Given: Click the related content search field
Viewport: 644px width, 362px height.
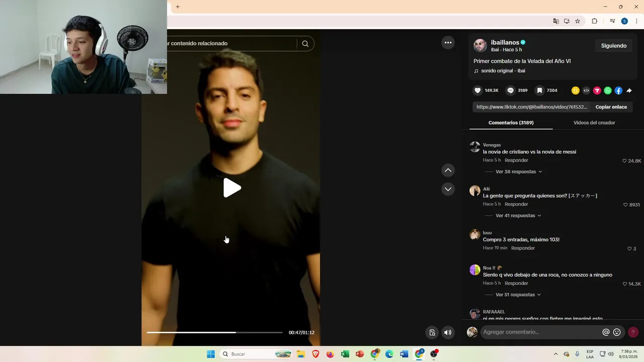Looking at the screenshot, I should pos(232,43).
